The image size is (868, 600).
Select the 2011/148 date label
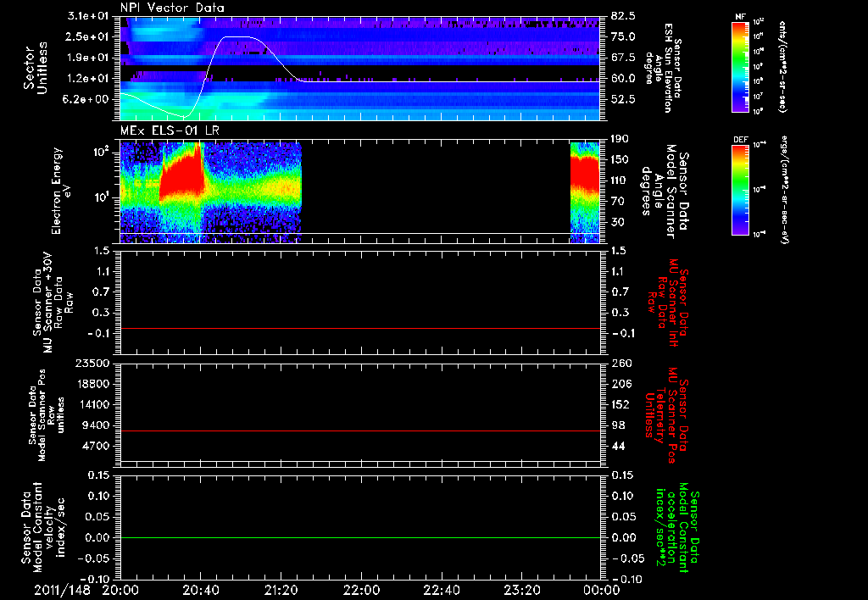[62, 590]
